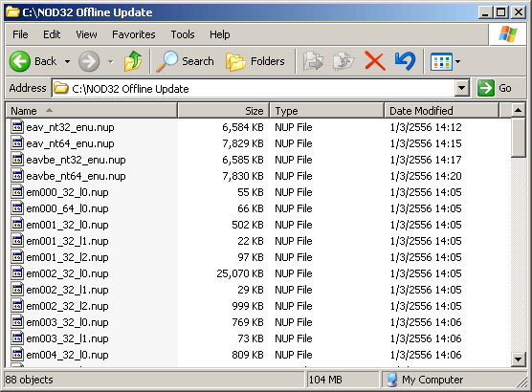The image size is (532, 392).
Task: Open the Favorites menu
Action: tap(134, 34)
